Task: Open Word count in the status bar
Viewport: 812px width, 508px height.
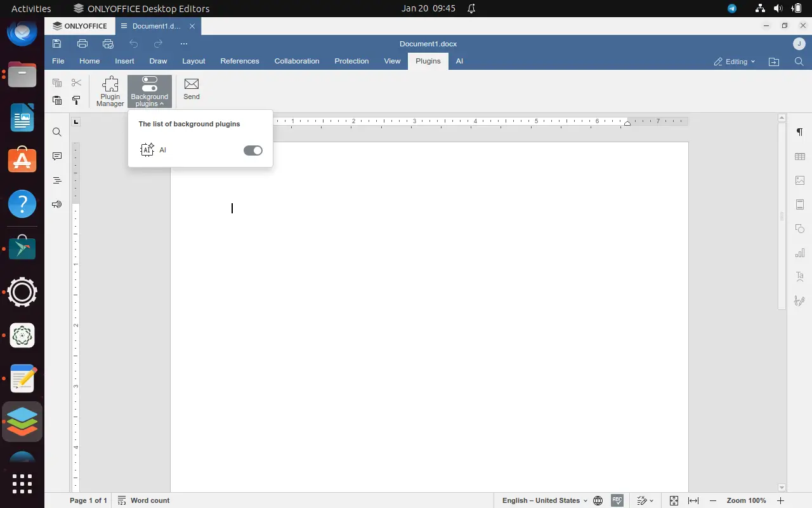Action: click(x=144, y=500)
